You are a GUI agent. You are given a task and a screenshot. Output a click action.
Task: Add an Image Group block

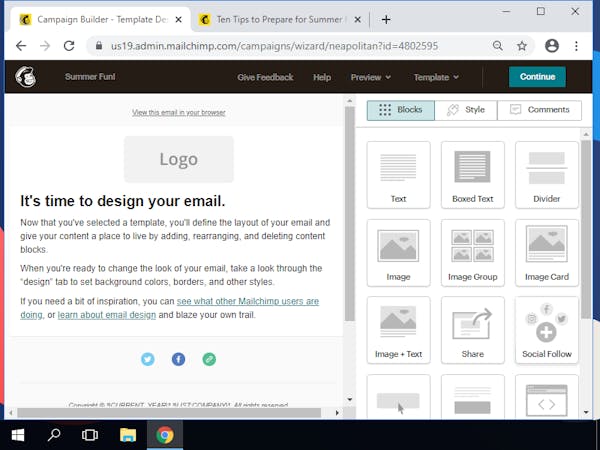coord(473,253)
